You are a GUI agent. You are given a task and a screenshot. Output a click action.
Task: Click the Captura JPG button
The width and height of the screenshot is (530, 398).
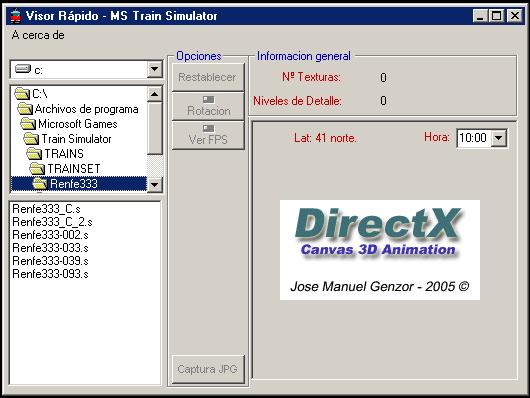pos(208,369)
